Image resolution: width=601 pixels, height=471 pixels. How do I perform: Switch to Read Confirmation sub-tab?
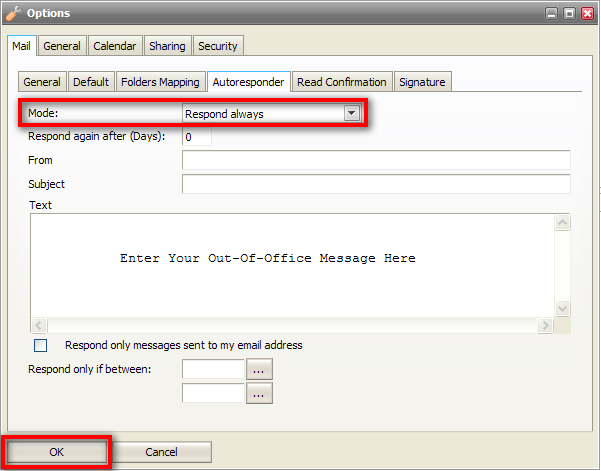click(342, 82)
